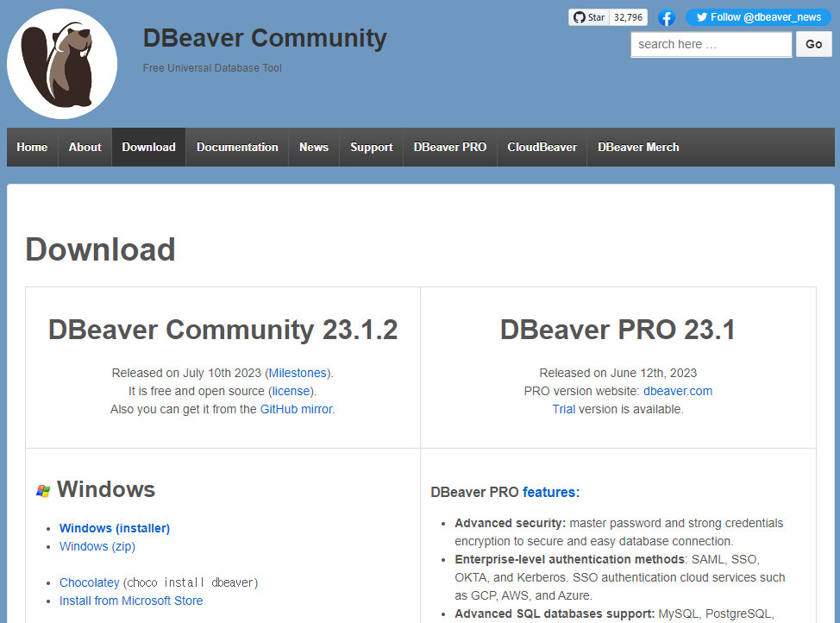
Task: Open the GitHub mirror link
Action: [297, 409]
